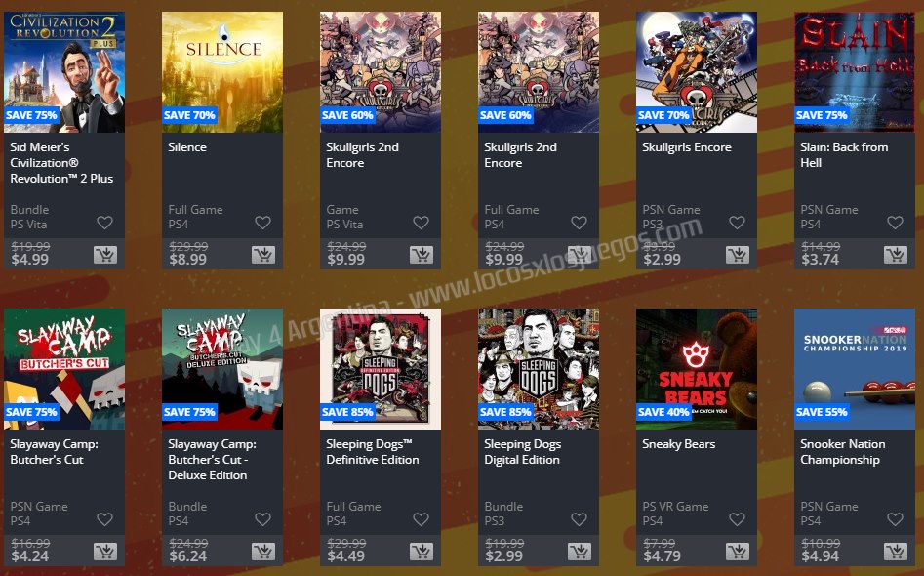Add Slayaway Camp Deluxe Edition to cart
Screen dimensions: 924x576
click(x=262, y=552)
